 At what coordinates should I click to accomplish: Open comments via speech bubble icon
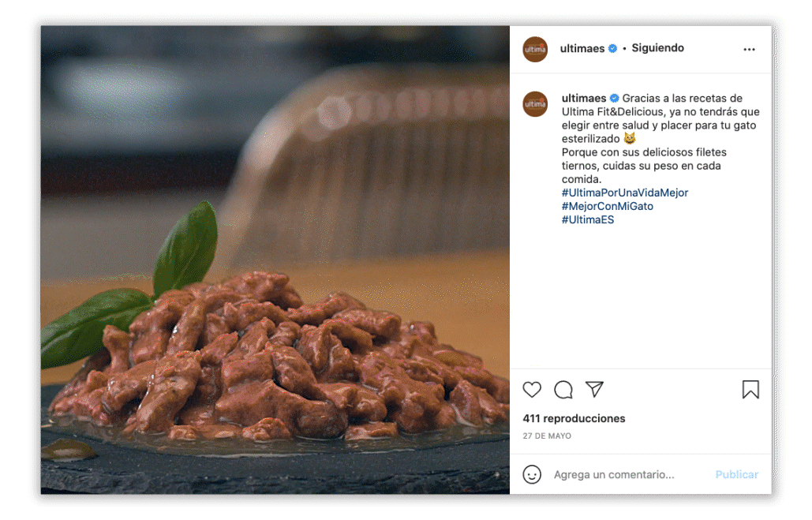click(x=563, y=390)
